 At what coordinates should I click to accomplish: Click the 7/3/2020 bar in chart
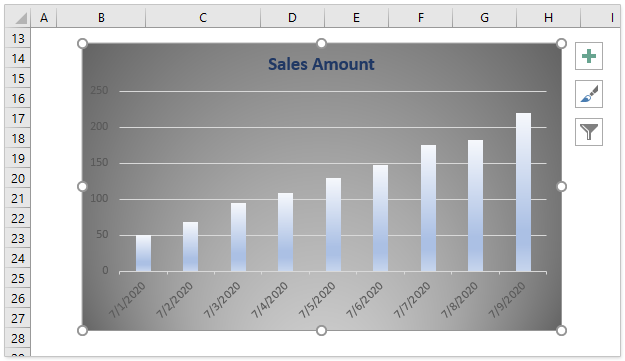238,237
